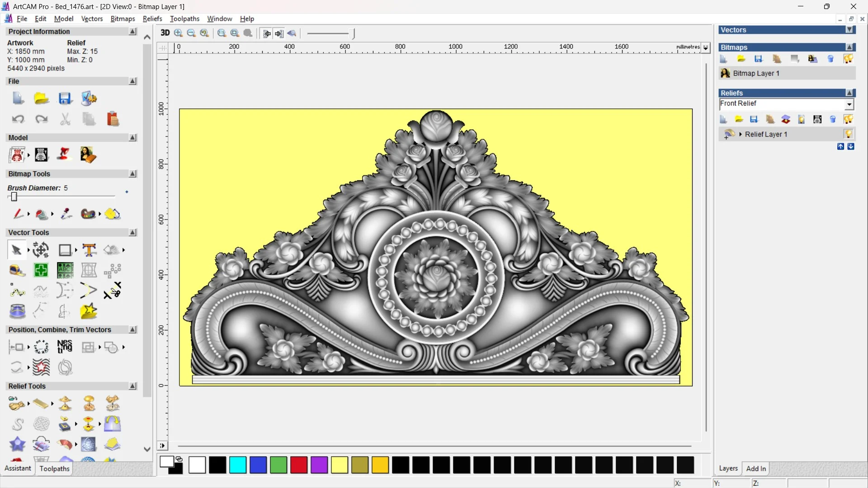
Task: Click the 3D view button
Action: (x=165, y=33)
